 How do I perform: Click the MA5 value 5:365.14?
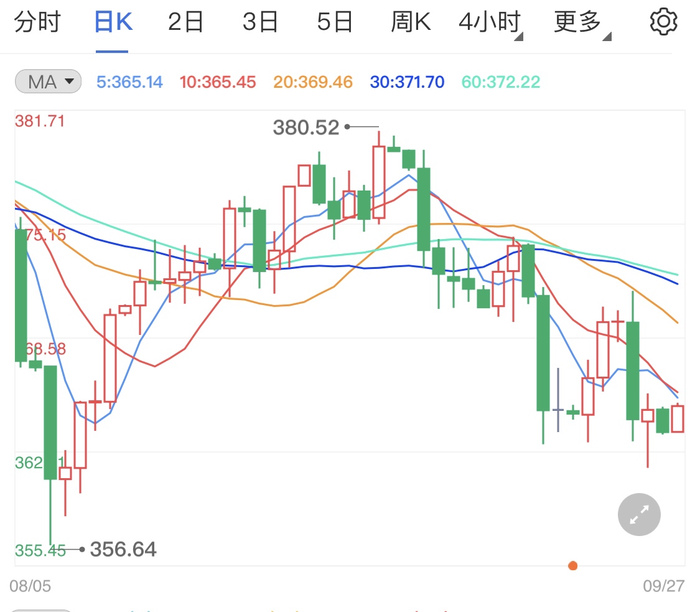tap(129, 82)
